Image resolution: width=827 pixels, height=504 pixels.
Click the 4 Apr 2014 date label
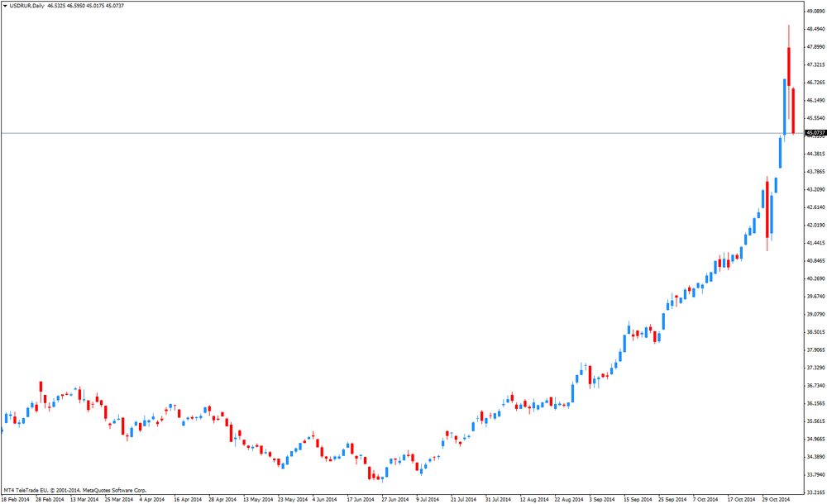tap(152, 499)
